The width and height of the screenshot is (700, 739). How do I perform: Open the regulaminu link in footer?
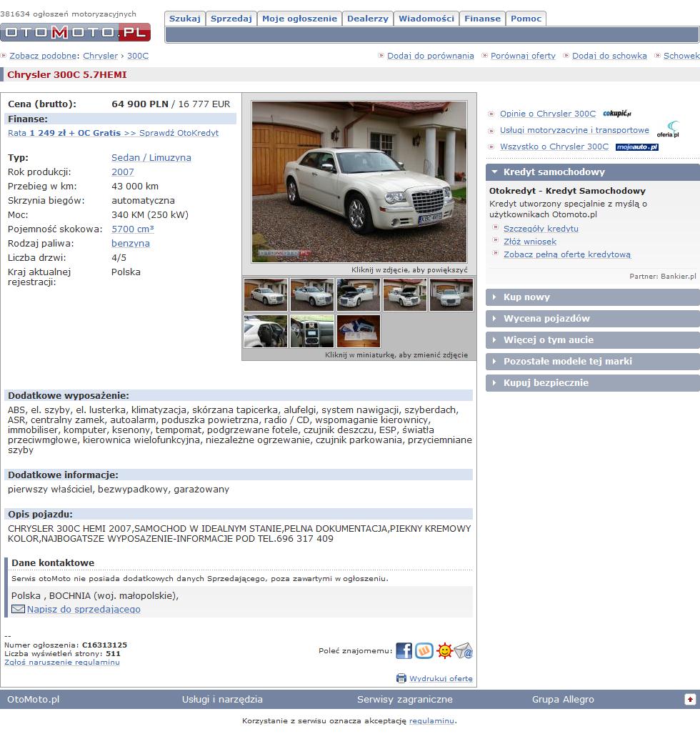tap(432, 720)
